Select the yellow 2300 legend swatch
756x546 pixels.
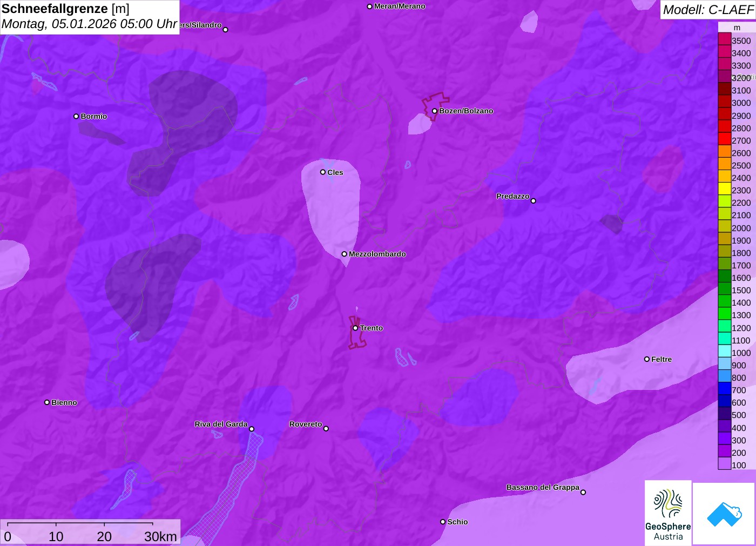[725, 188]
